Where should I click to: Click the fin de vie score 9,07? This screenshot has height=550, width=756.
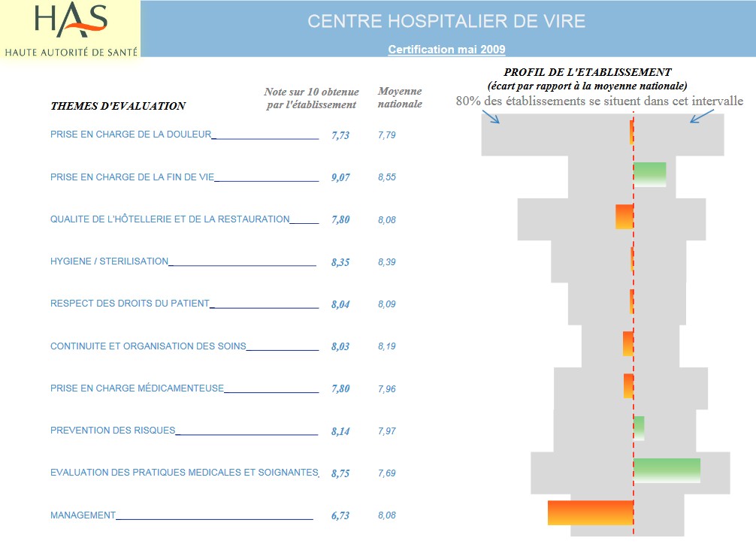340,177
